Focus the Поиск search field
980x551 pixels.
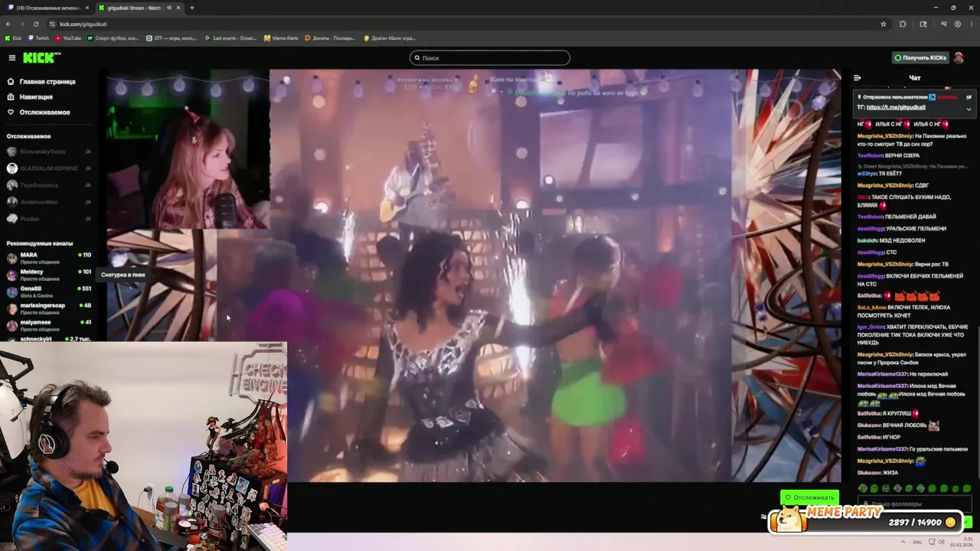pos(490,58)
